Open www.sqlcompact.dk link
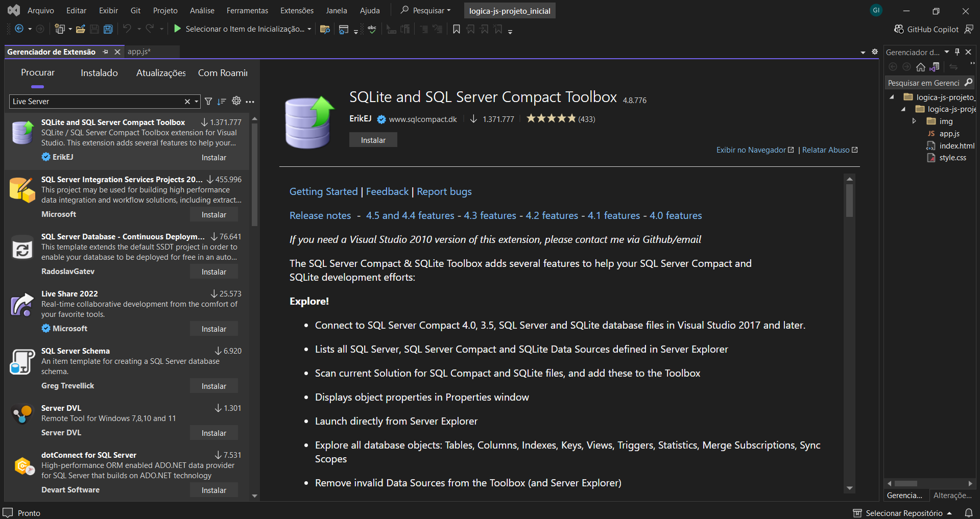Viewport: 980px width, 519px height. point(423,119)
